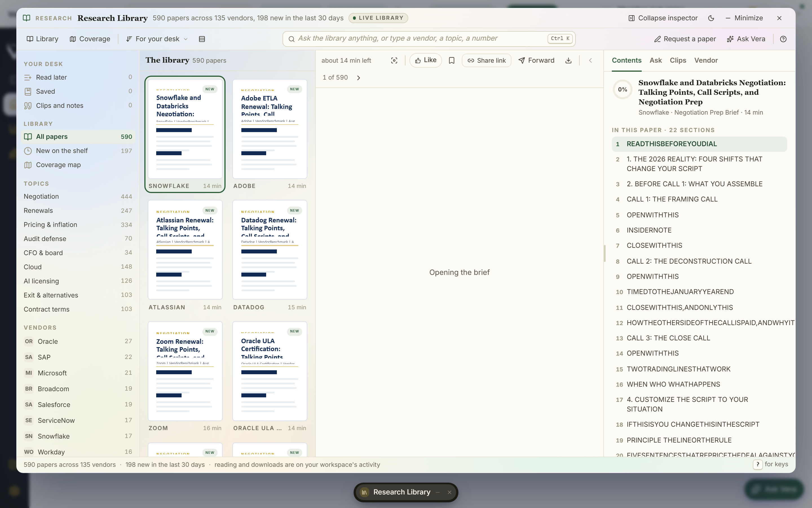The image size is (812, 508).
Task: Click Collapse inspector button
Action: pos(663,18)
